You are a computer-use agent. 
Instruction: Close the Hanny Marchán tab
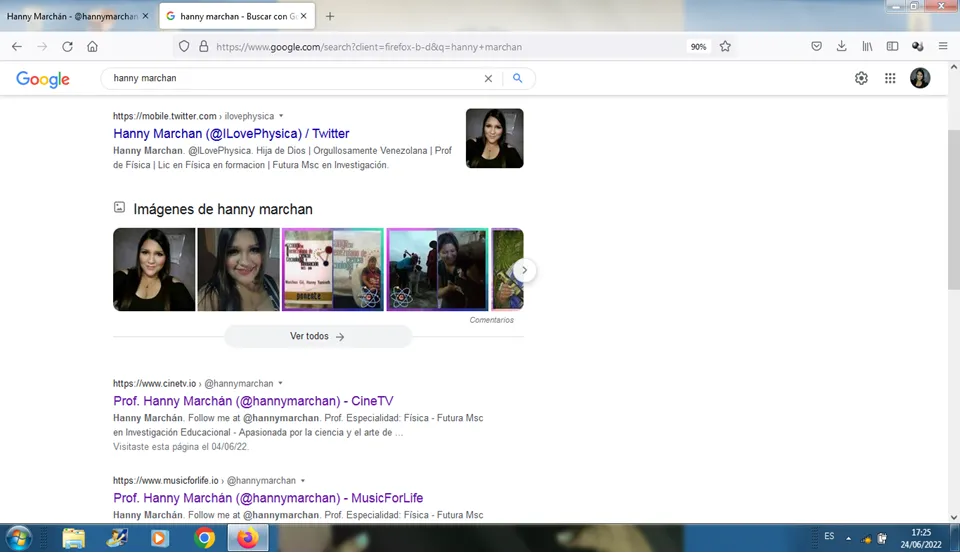[145, 17]
